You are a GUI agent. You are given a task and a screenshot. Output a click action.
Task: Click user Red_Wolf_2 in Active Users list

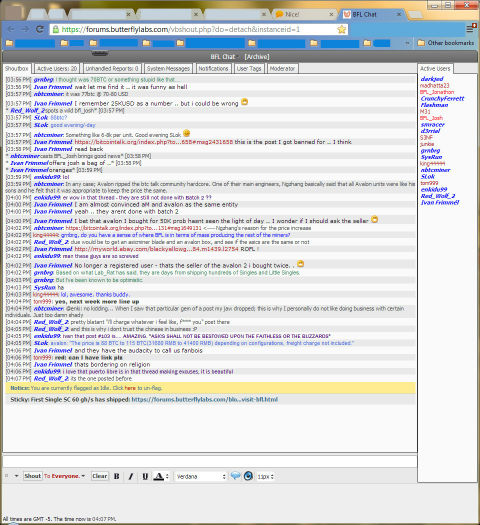coord(438,196)
